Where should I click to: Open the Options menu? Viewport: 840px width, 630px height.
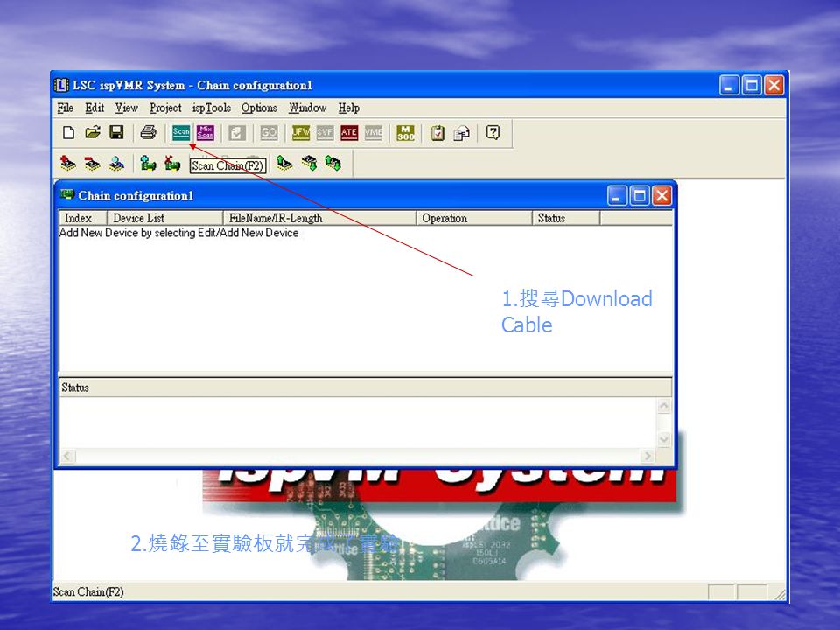pyautogui.click(x=259, y=108)
